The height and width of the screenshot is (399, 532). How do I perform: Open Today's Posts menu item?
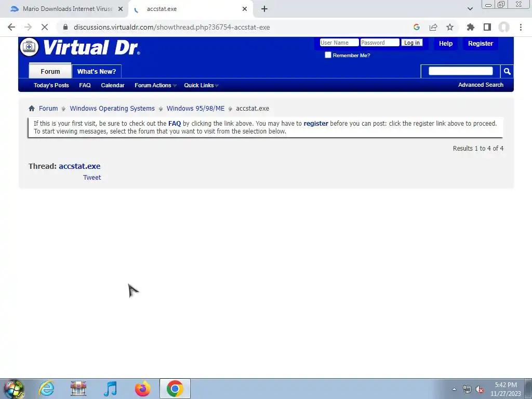tap(51, 85)
